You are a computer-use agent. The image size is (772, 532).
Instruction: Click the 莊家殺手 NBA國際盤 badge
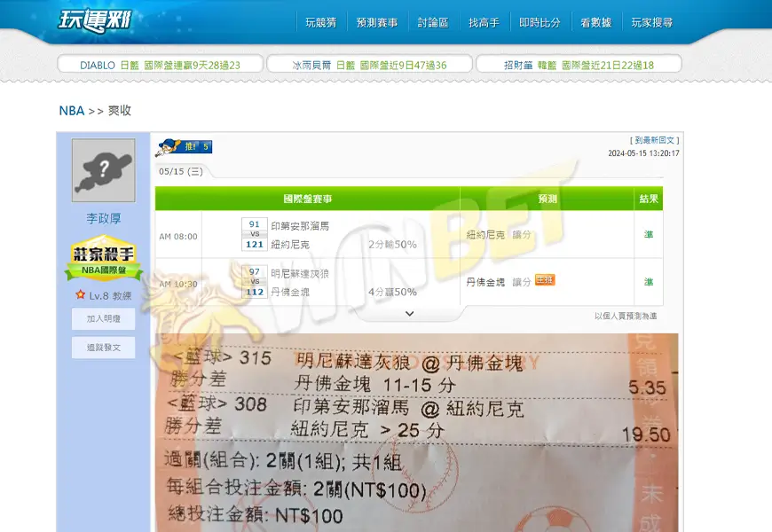click(x=104, y=258)
